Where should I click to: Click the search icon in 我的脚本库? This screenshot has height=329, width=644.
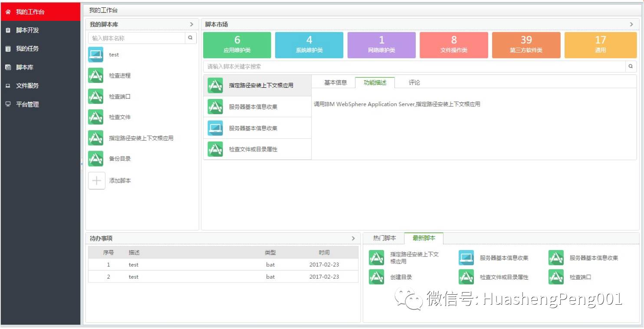tap(190, 38)
